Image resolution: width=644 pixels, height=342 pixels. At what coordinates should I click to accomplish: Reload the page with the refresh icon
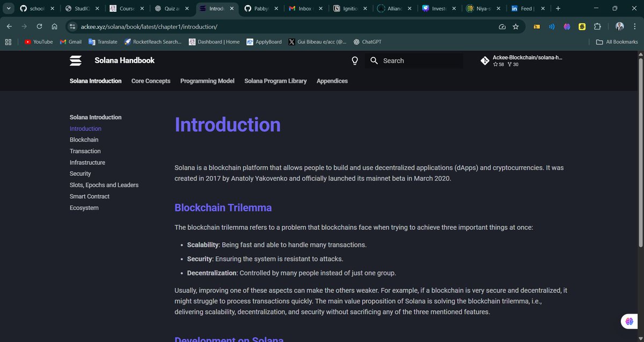coord(39,26)
